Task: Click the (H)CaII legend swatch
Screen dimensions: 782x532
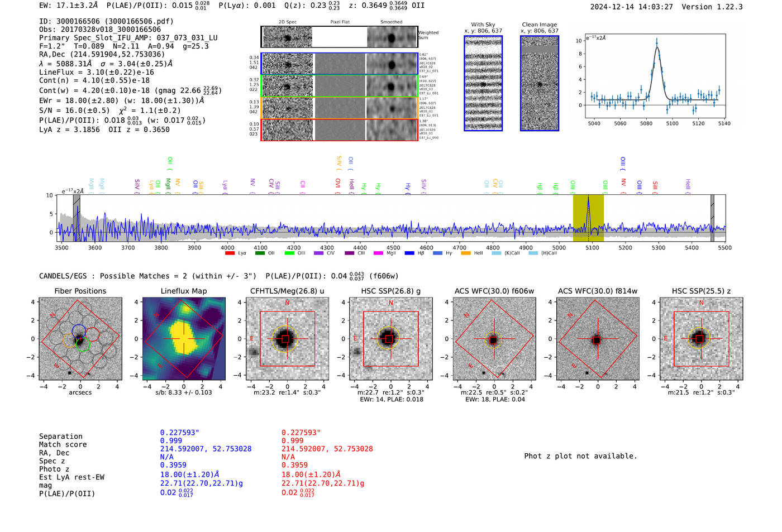Action: pos(533,253)
